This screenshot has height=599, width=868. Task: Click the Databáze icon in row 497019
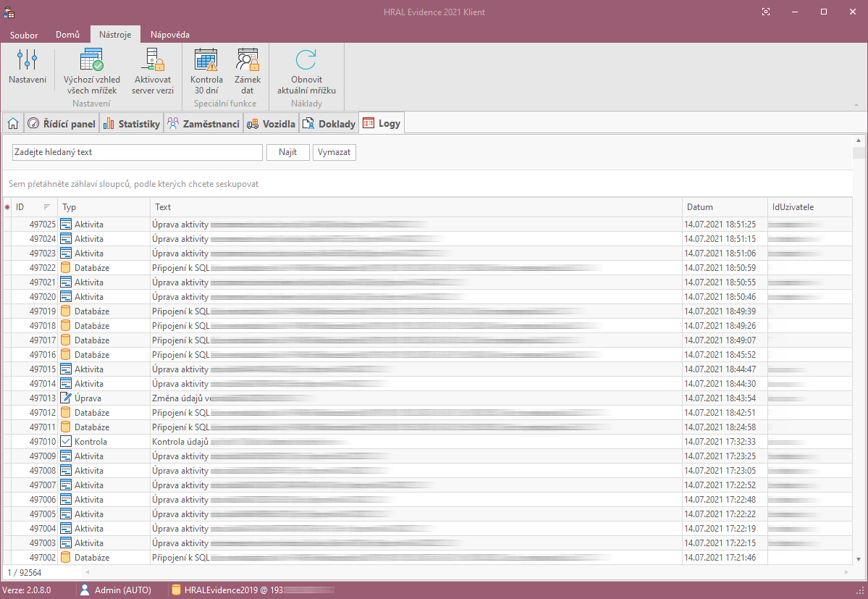(66, 311)
